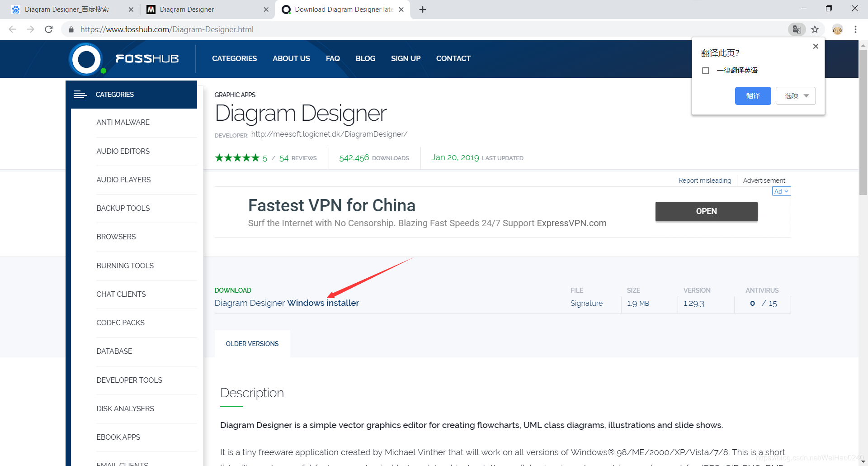Close the translate this page popup
The image size is (868, 466).
[816, 46]
